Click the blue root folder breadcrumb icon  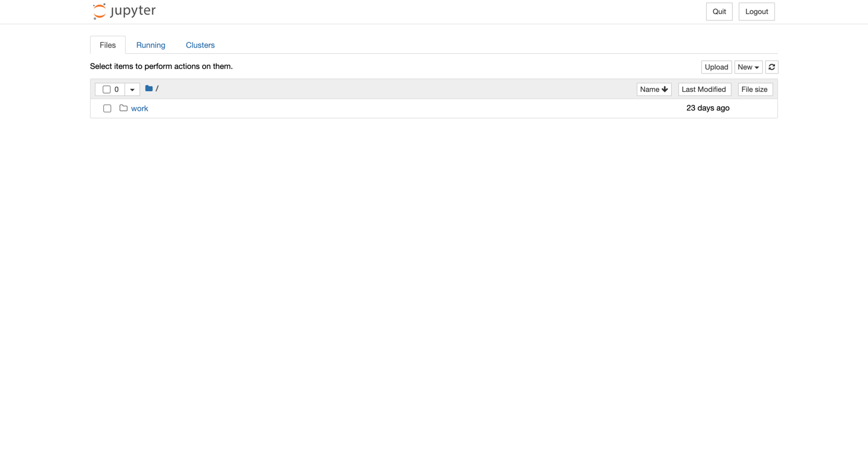[x=148, y=88]
